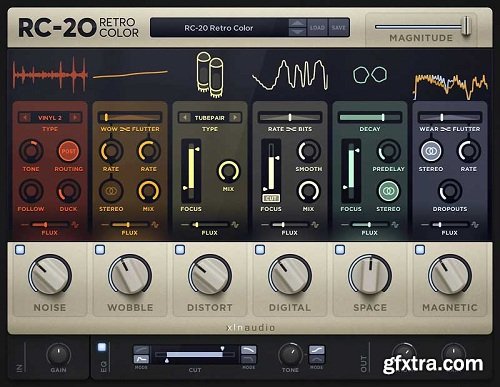Click the Magnetic module Flux waveform icon
The height and width of the screenshot is (387, 500).
[x=475, y=225]
